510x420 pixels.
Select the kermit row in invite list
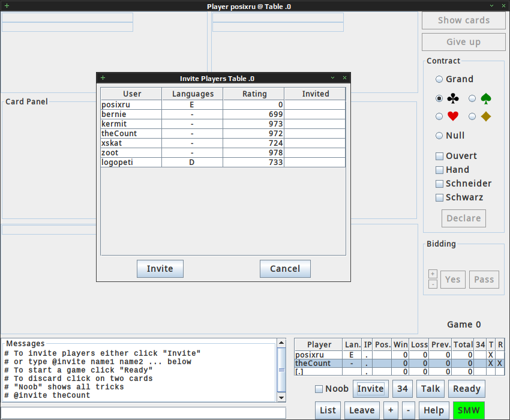(223, 124)
